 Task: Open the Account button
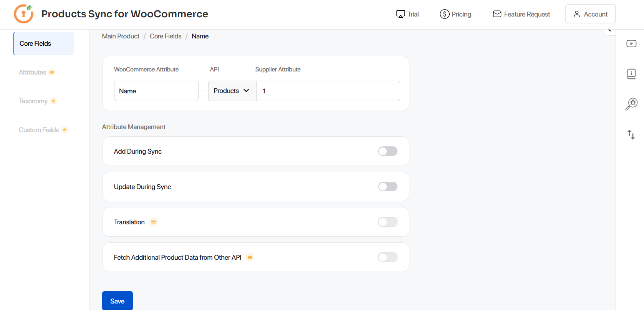pyautogui.click(x=590, y=14)
